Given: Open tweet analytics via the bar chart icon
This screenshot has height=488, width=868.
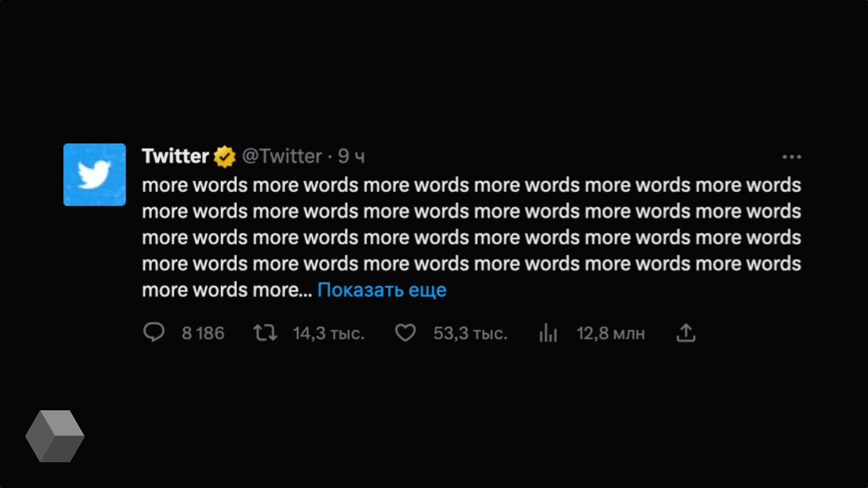Looking at the screenshot, I should 547,333.
